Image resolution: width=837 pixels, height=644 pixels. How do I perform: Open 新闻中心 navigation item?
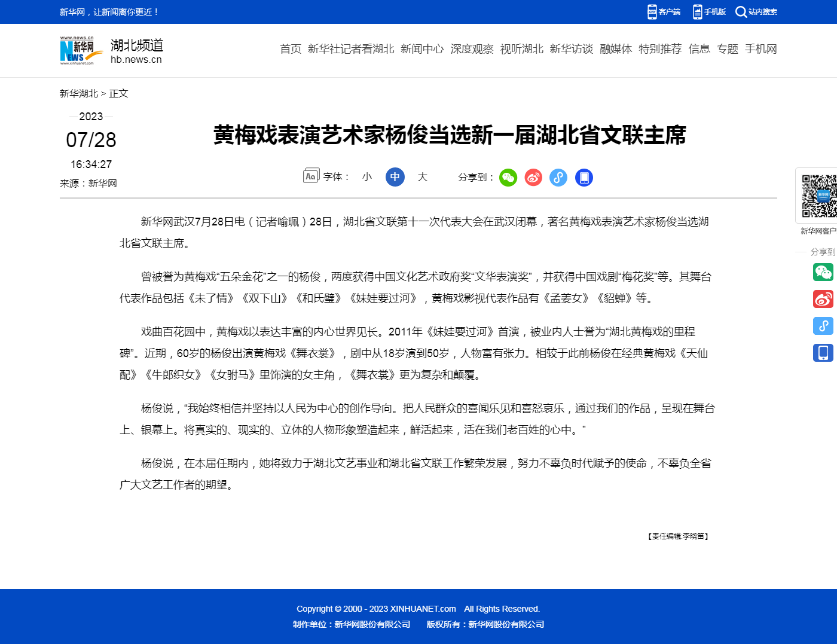tap(422, 49)
